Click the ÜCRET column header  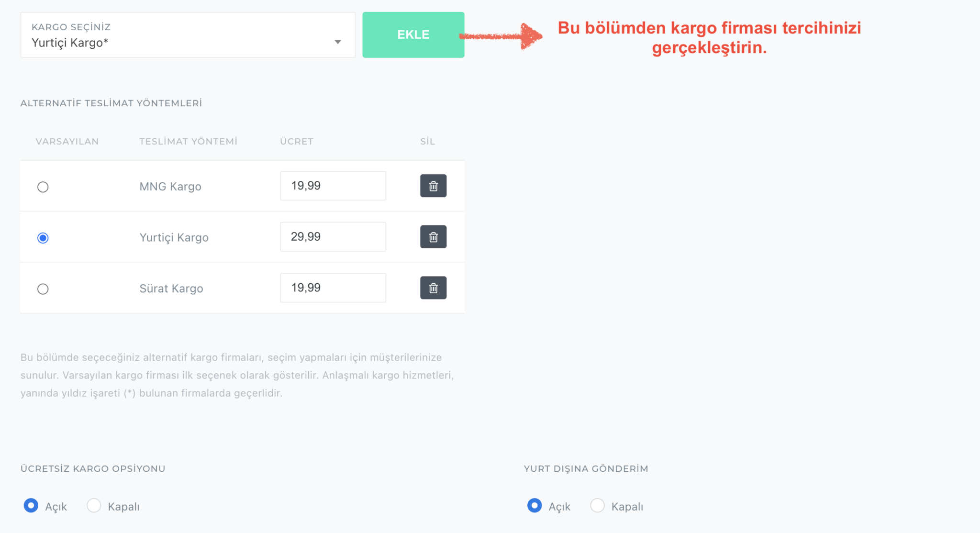pyautogui.click(x=296, y=141)
